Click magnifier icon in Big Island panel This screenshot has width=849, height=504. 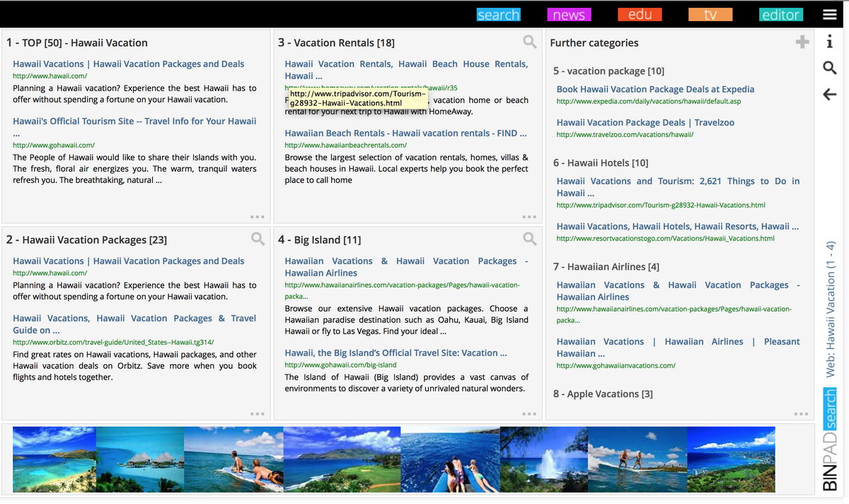tap(529, 238)
